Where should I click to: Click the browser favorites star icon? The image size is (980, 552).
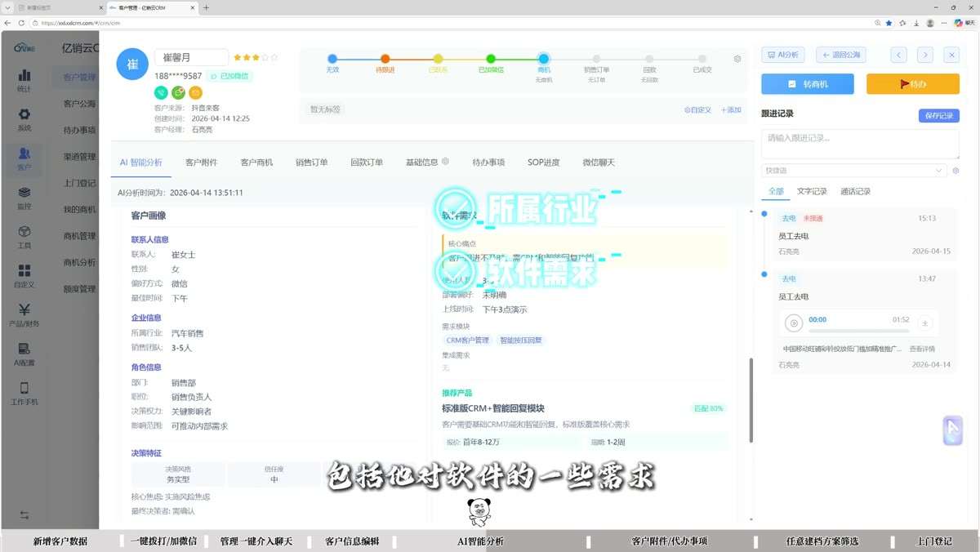coord(889,23)
